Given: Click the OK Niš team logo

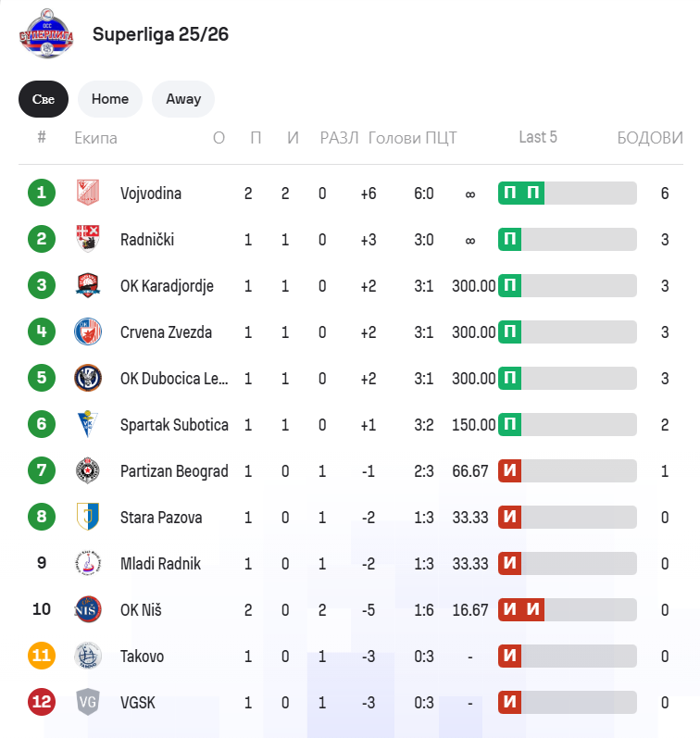Looking at the screenshot, I should 88,609.
